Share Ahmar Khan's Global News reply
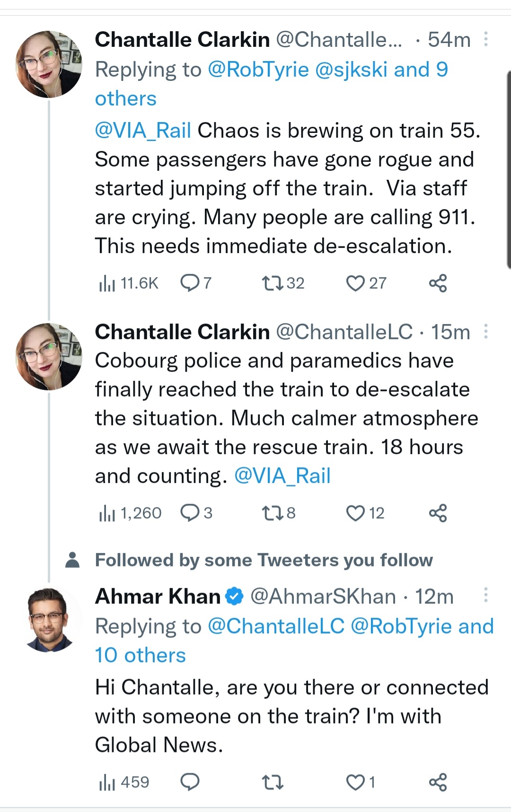The height and width of the screenshot is (812, 511). [438, 782]
